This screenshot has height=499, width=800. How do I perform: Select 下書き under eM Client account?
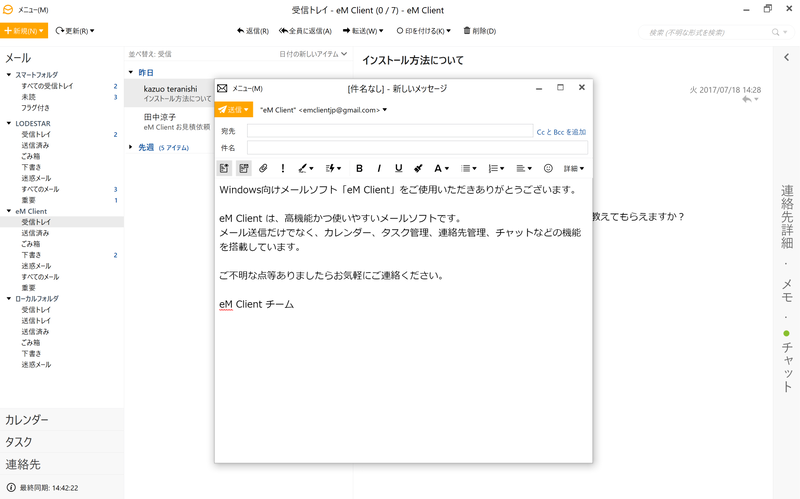pyautogui.click(x=31, y=255)
